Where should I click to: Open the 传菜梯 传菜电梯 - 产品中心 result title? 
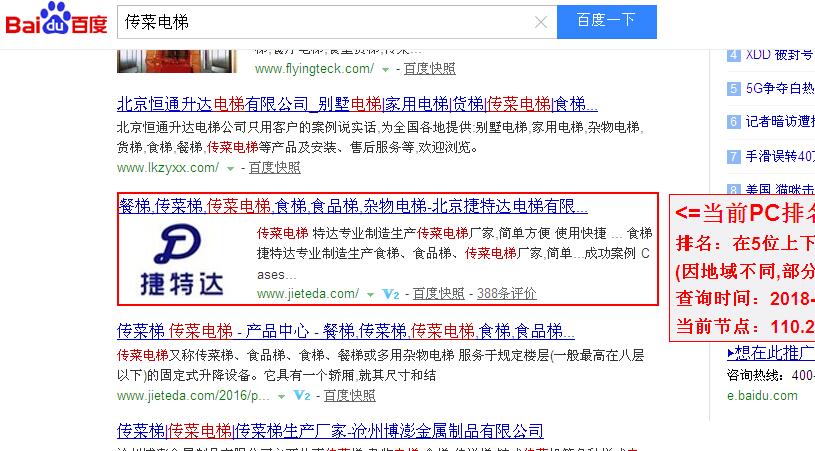346,330
